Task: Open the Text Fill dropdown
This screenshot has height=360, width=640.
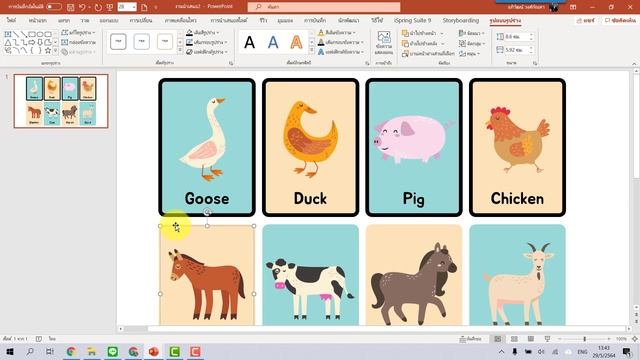Action: (337, 32)
